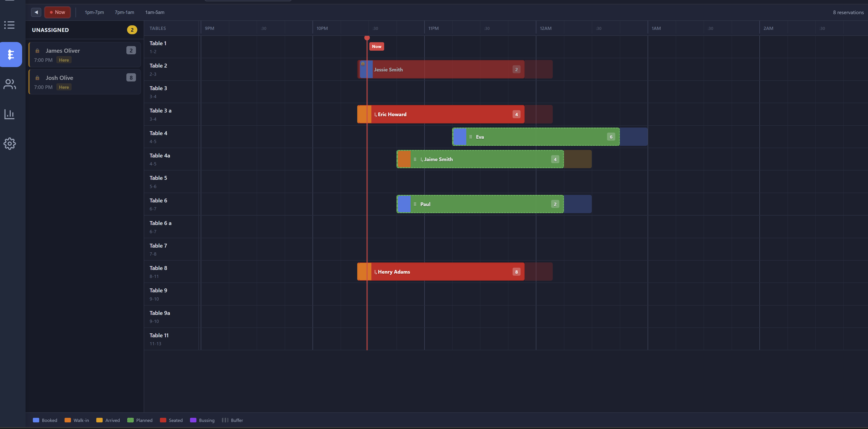Screen dimensions: 868x429
Task: Open James Oliver unassigned reservation
Action: (85, 55)
